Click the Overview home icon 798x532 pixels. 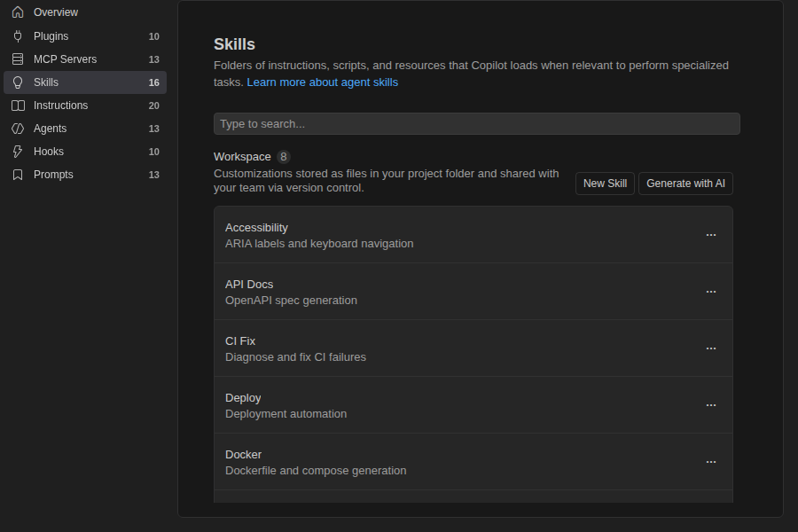[x=18, y=12]
